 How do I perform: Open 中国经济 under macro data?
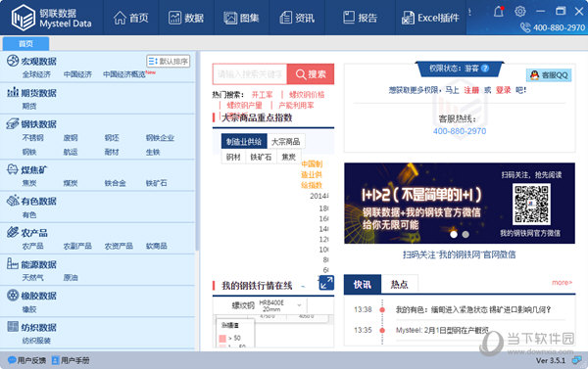[77, 74]
